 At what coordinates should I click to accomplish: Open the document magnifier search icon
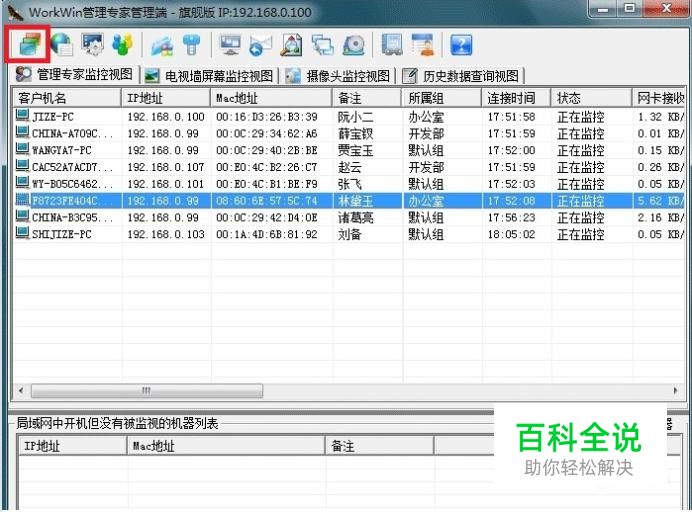(291, 45)
